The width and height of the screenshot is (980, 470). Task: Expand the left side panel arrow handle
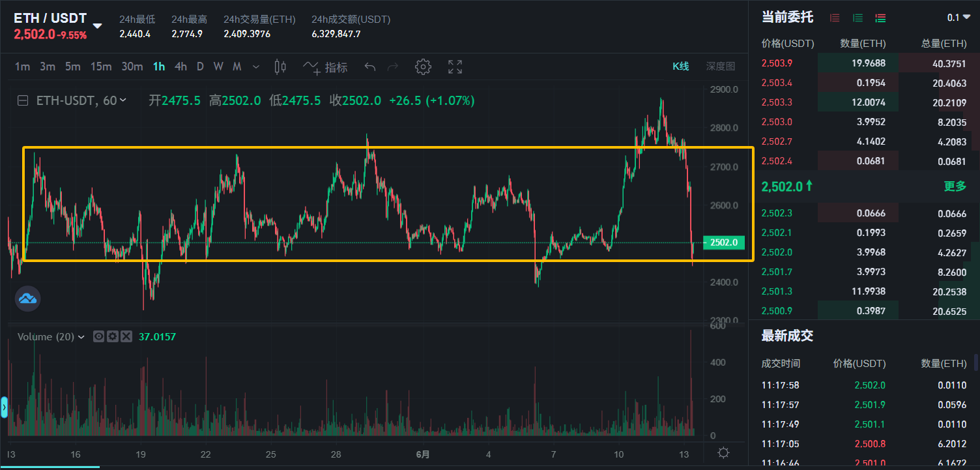[x=4, y=408]
